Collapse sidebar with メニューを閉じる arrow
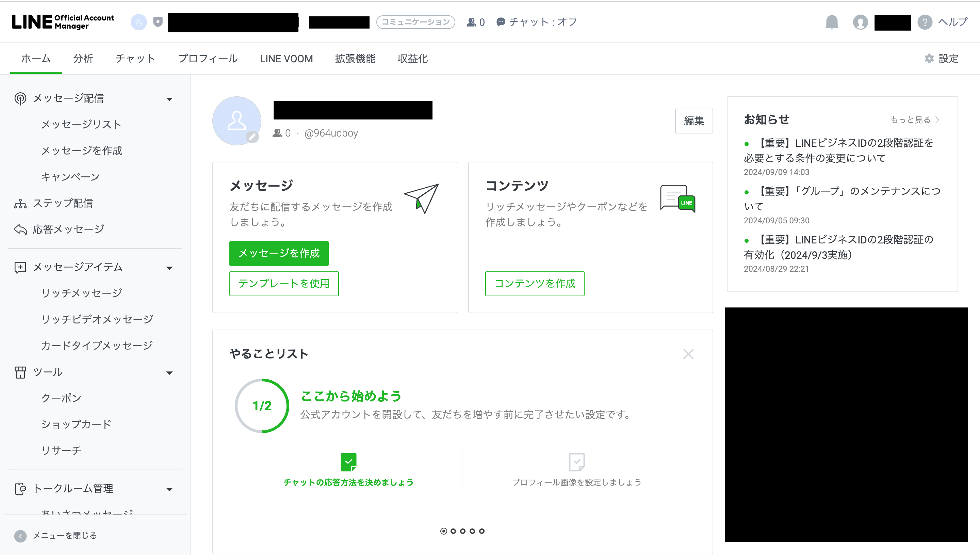 click(20, 536)
